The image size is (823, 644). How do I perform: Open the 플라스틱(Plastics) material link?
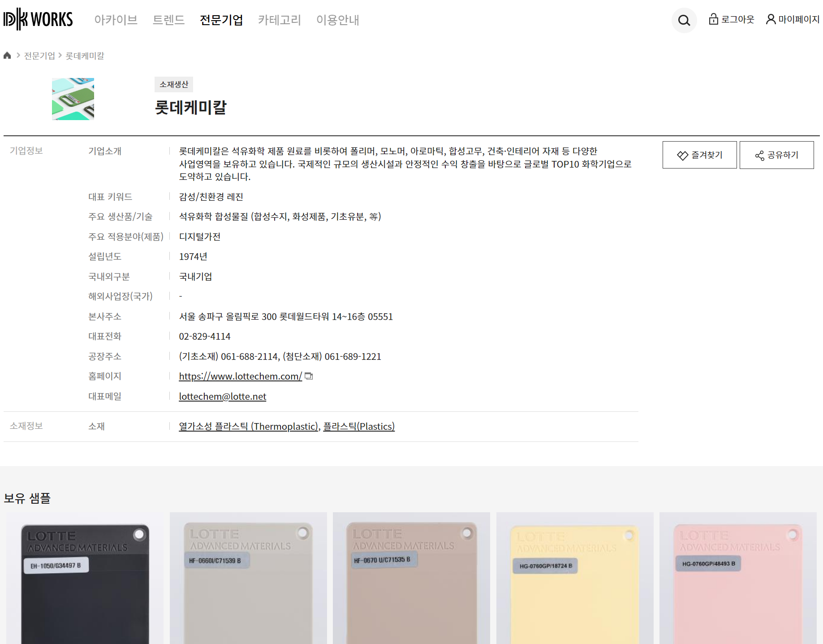[359, 427]
